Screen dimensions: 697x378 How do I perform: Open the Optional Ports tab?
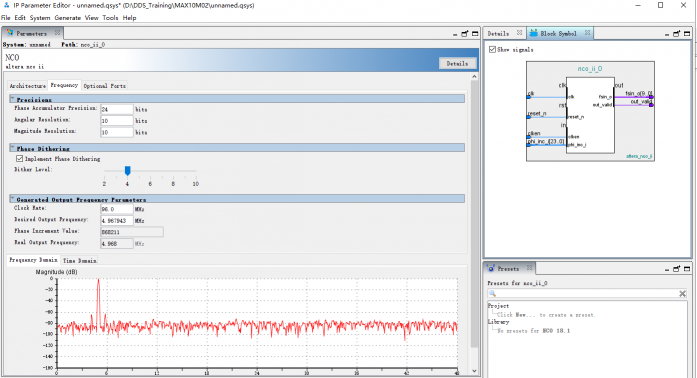104,85
